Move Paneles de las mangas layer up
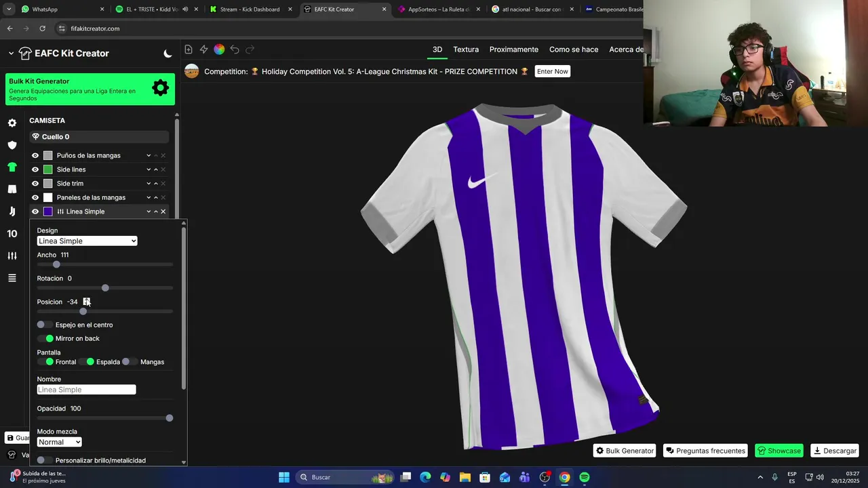Screen dimensions: 868x488 click(156, 197)
